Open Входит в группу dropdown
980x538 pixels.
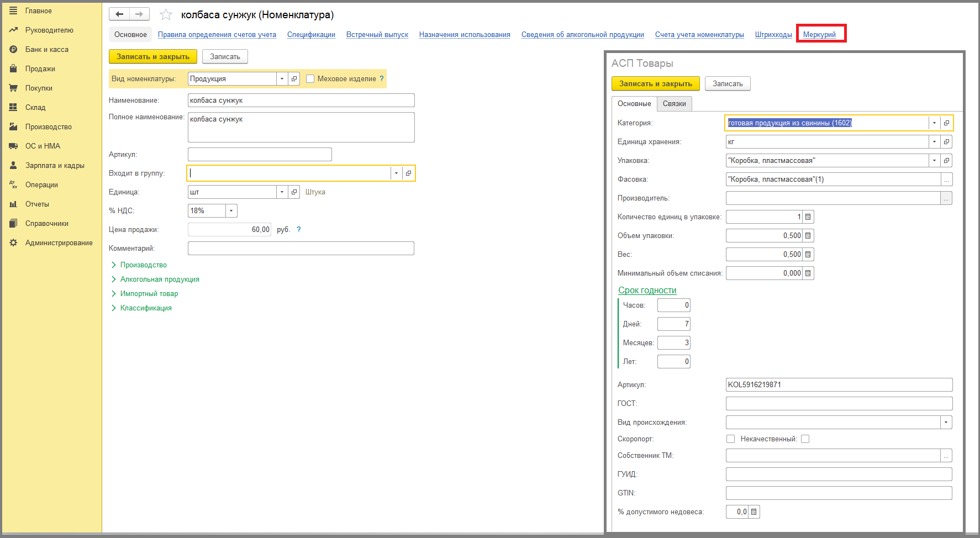[396, 173]
